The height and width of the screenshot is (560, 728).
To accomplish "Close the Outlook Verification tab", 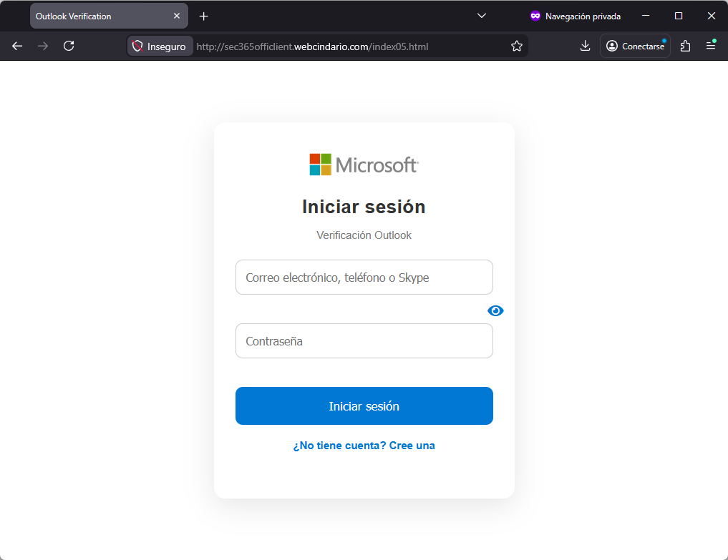I will click(x=177, y=16).
